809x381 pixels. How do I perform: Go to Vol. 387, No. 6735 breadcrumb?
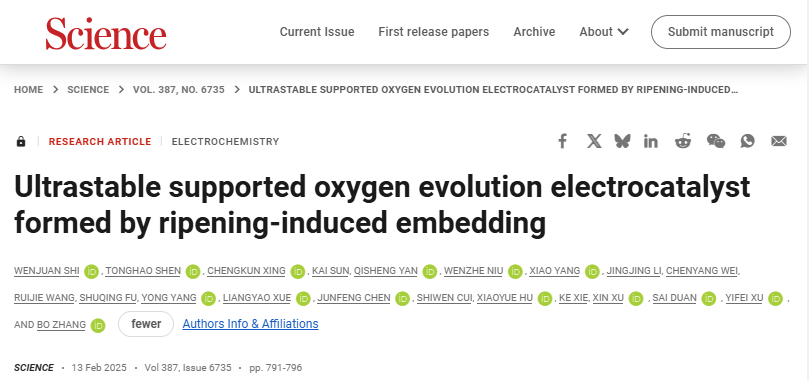coord(179,90)
